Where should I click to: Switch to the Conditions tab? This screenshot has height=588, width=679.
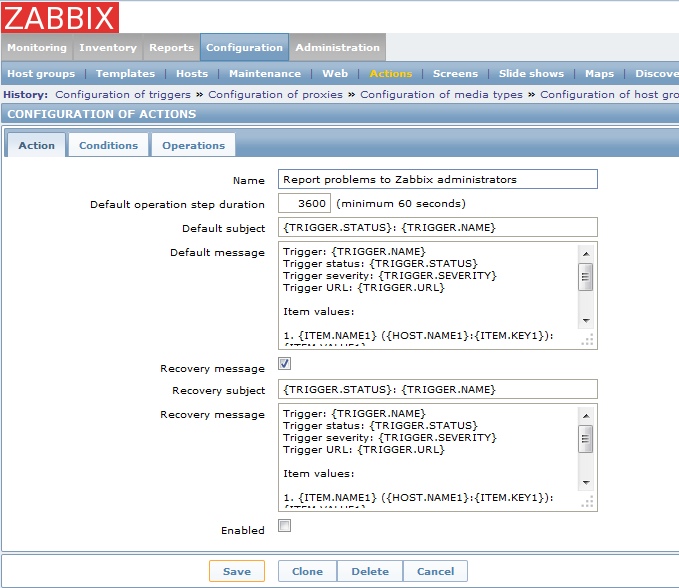[x=108, y=145]
